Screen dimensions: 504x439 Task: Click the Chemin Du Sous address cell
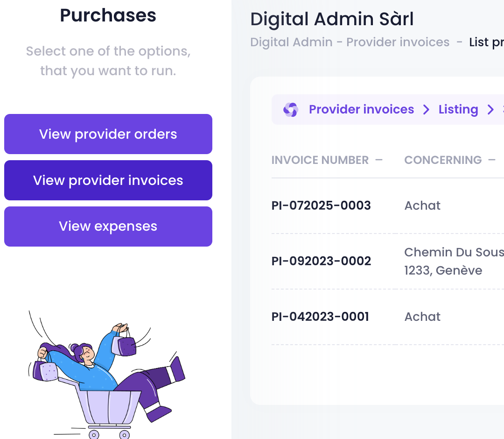click(x=454, y=261)
